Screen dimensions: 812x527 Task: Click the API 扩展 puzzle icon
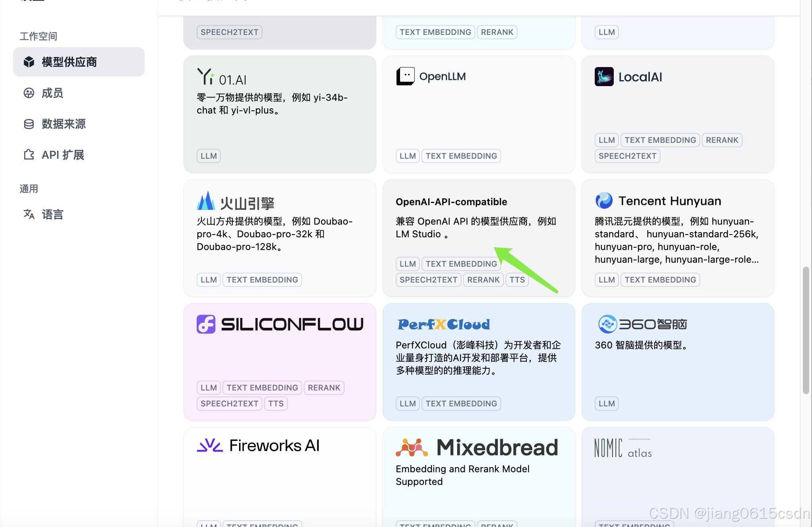click(x=29, y=155)
